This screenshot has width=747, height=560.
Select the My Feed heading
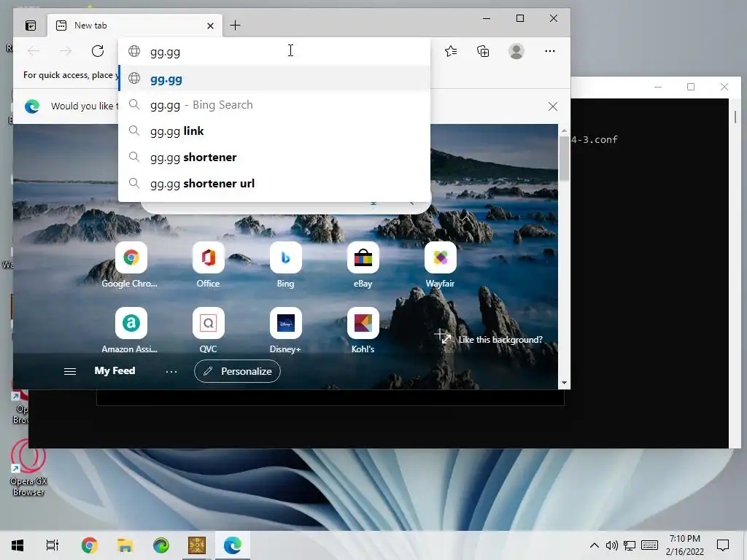point(115,370)
